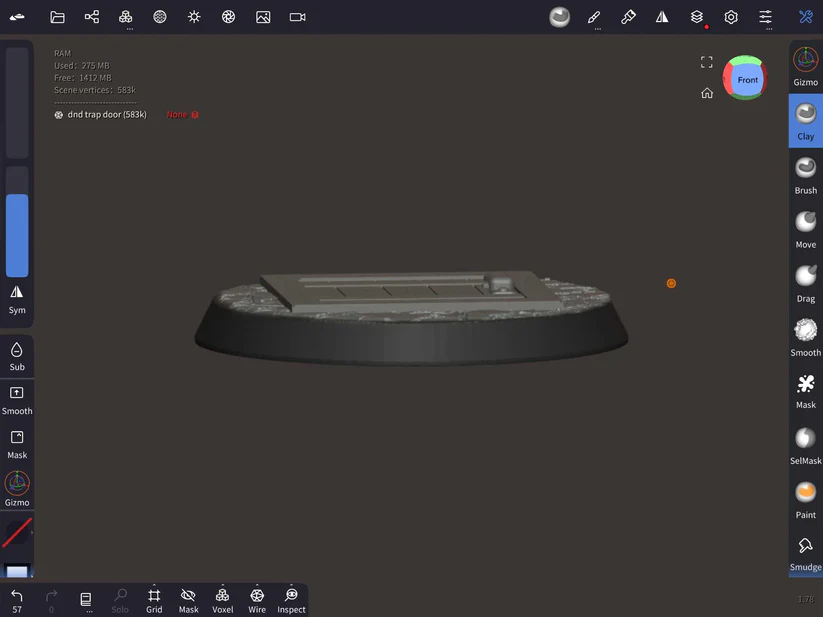The image size is (823, 617).
Task: Toggle Gizmo shortcut on left sidebar
Action: pos(17,489)
